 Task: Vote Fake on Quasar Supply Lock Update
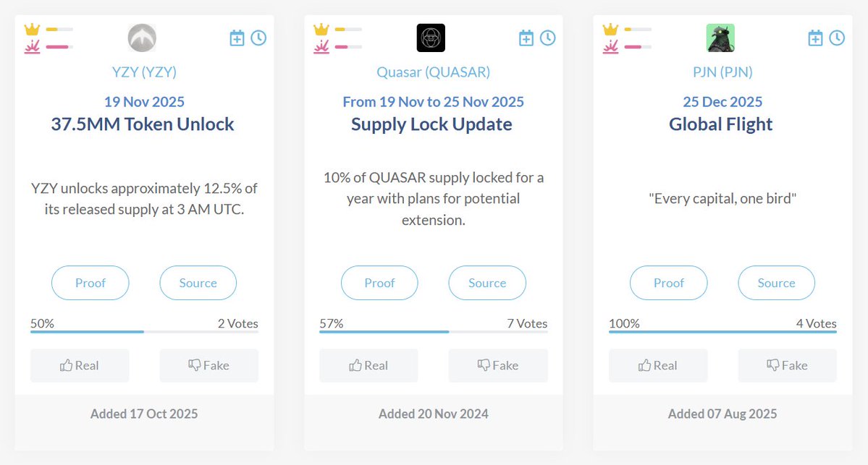click(x=498, y=365)
